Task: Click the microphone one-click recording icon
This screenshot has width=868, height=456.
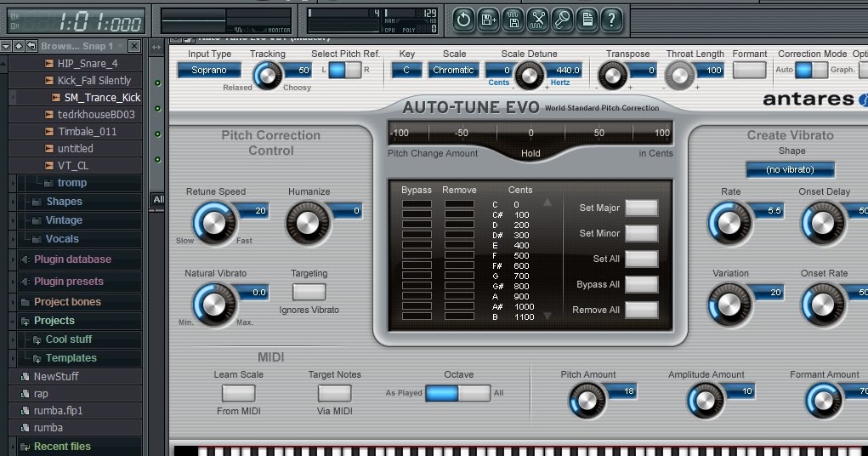Action: [x=563, y=20]
